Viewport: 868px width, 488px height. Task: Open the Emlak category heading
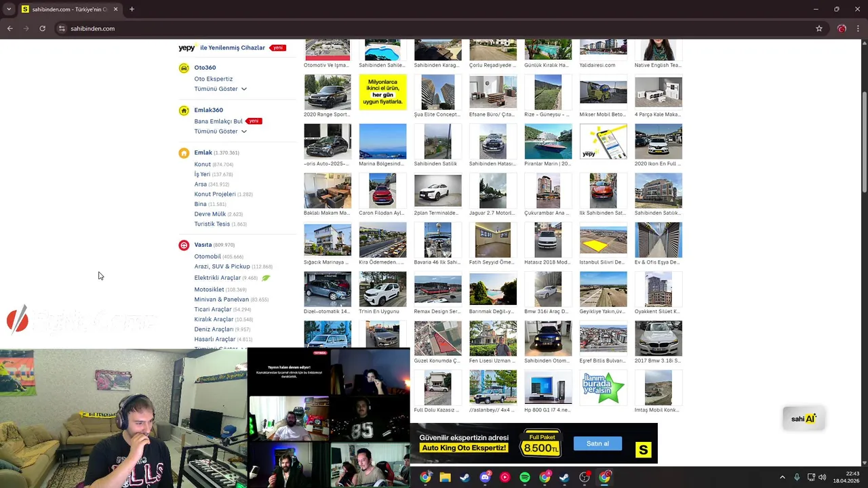[x=203, y=152]
